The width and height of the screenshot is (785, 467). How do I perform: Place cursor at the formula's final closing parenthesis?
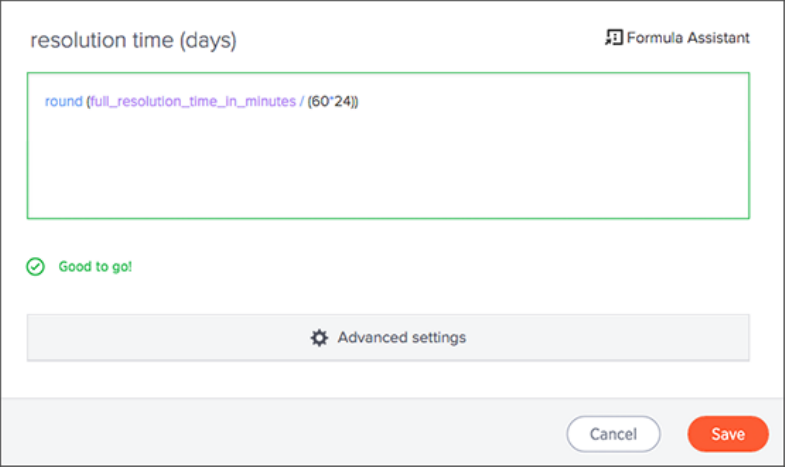356,102
